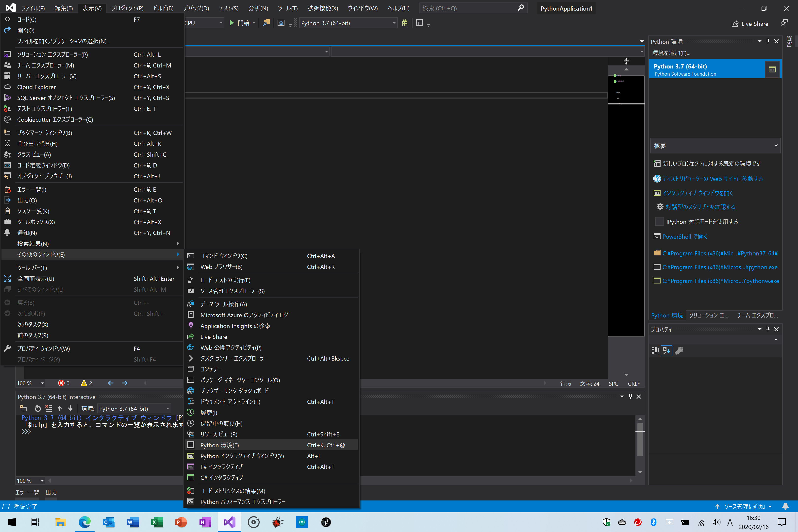
Task: Click inside the 検索 (Ctrl+Q) search box
Action: (x=468, y=8)
